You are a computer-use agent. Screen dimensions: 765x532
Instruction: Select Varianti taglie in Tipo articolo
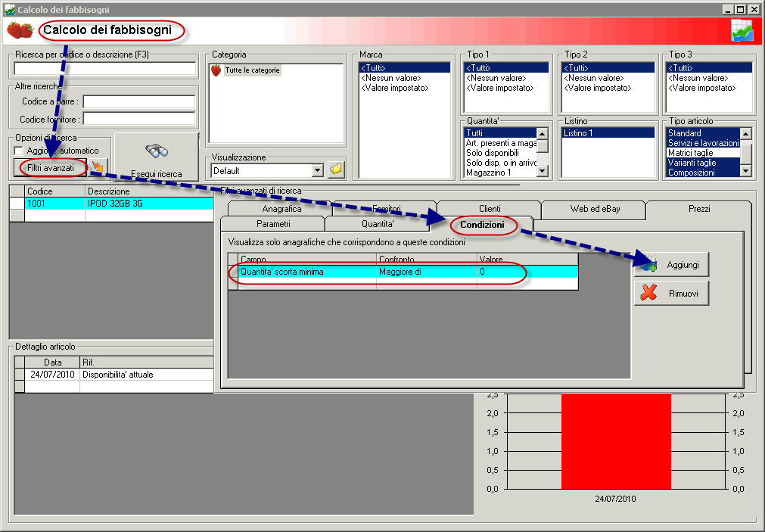click(x=702, y=163)
